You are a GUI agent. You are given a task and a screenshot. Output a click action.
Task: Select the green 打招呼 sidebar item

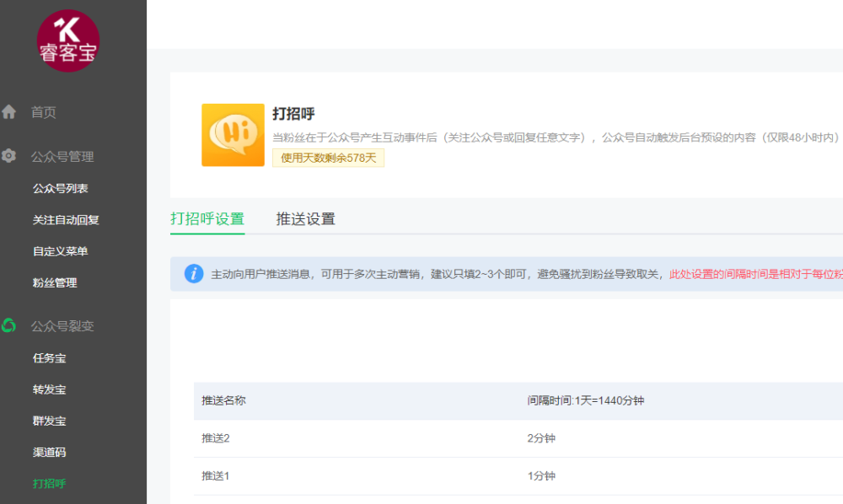50,484
